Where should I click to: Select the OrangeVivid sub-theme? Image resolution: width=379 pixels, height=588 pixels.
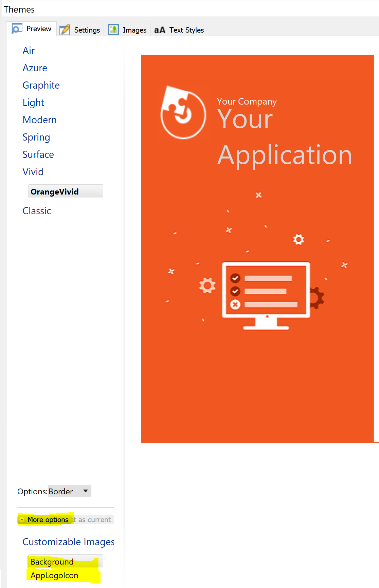[54, 191]
